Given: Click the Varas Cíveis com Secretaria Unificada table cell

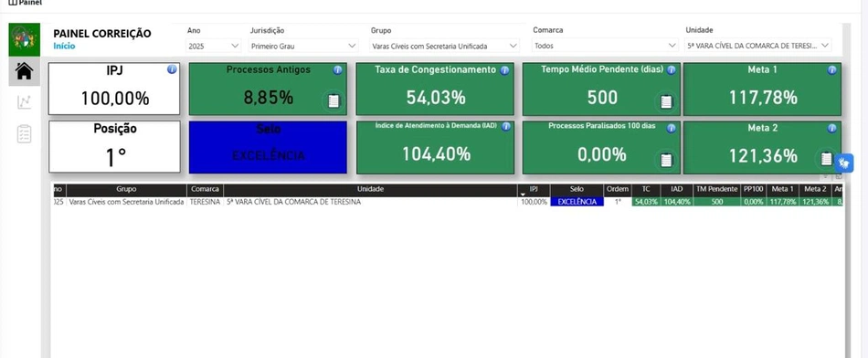Looking at the screenshot, I should tap(126, 202).
